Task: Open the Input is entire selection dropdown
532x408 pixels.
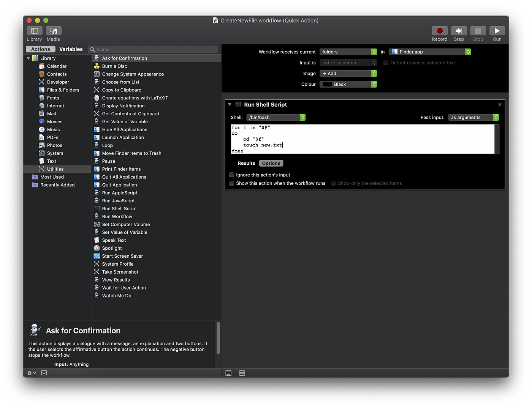Action: point(348,63)
